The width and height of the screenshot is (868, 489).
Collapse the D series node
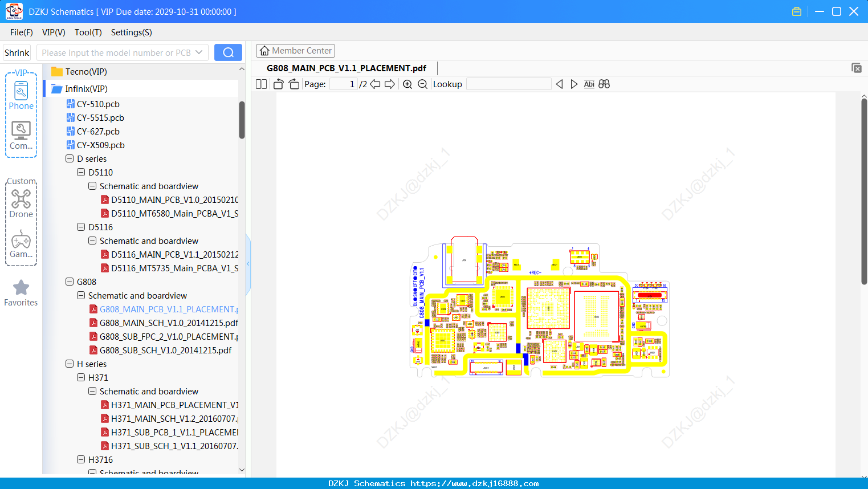70,158
